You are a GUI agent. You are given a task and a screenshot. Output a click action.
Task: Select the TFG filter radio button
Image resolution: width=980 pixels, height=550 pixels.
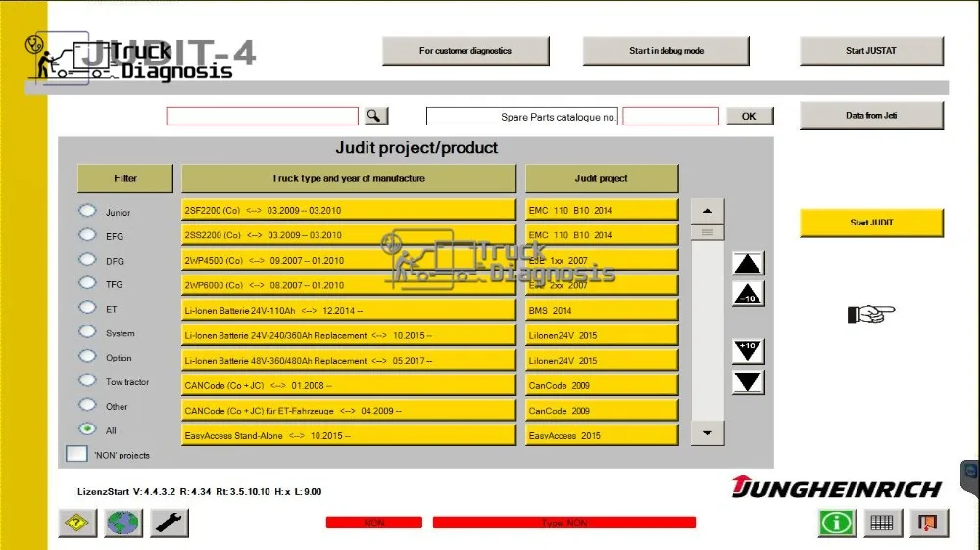click(87, 283)
